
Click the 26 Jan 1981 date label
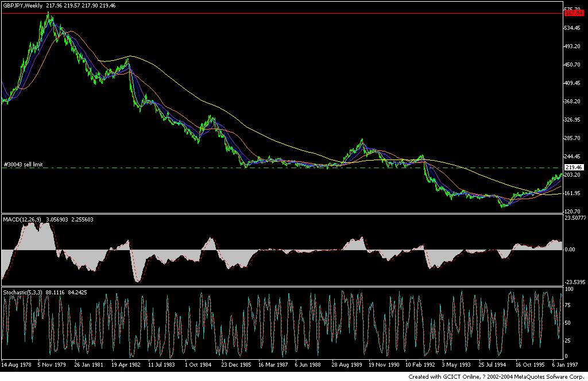88,364
